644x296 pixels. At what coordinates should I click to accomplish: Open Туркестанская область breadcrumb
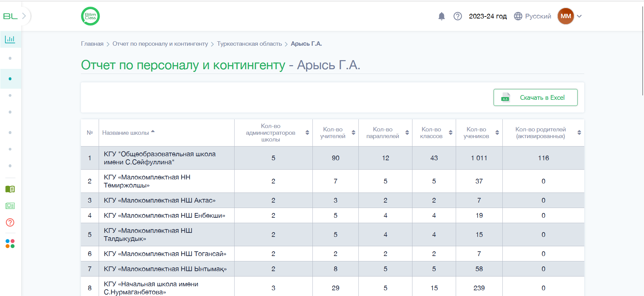coord(249,44)
